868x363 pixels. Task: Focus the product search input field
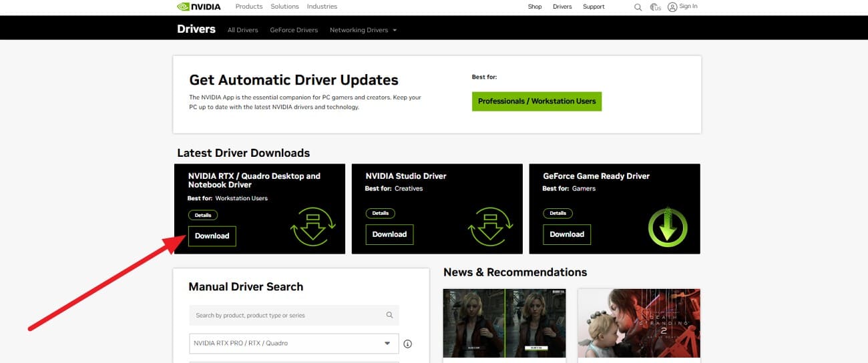294,315
